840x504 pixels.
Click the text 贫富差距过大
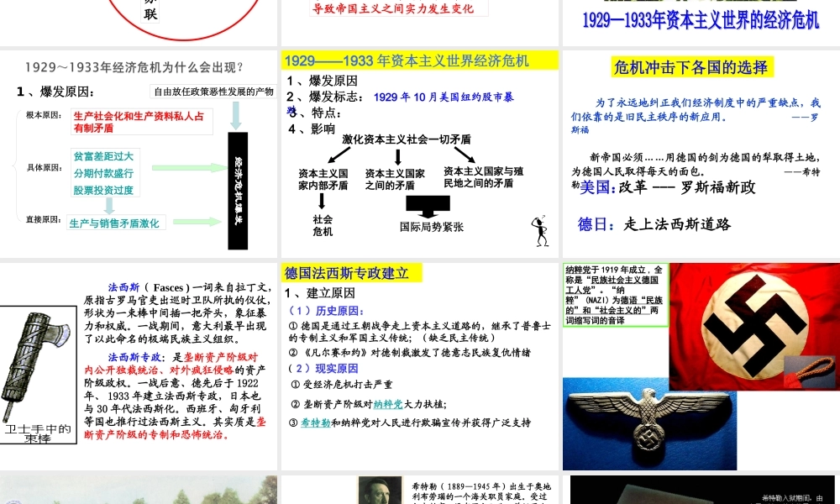click(x=104, y=156)
